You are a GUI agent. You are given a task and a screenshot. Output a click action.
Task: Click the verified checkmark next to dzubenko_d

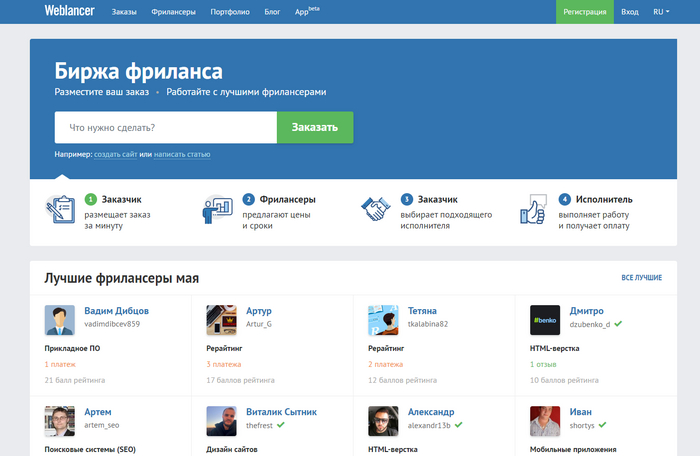tap(618, 324)
